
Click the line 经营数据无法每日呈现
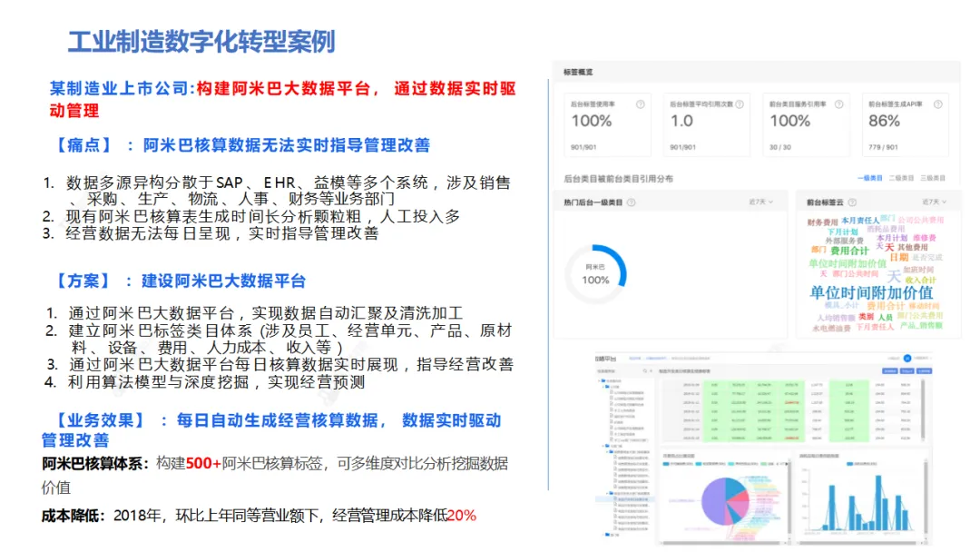click(x=210, y=233)
